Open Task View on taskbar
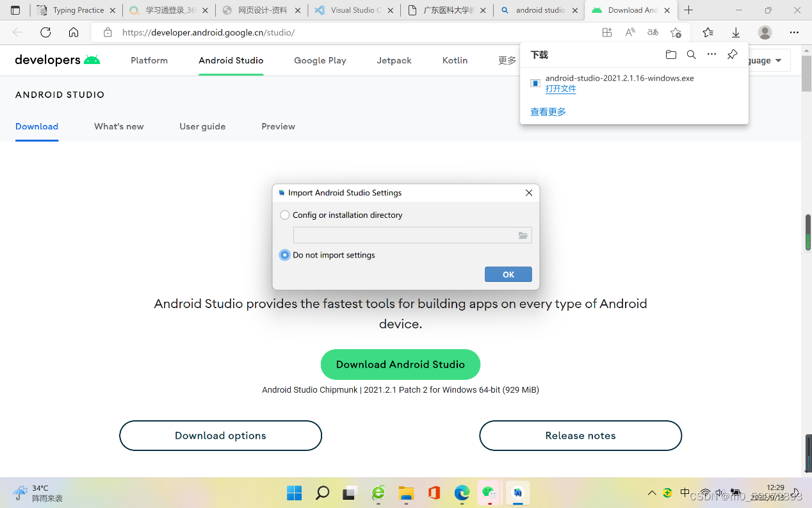Image resolution: width=812 pixels, height=508 pixels. click(x=350, y=493)
